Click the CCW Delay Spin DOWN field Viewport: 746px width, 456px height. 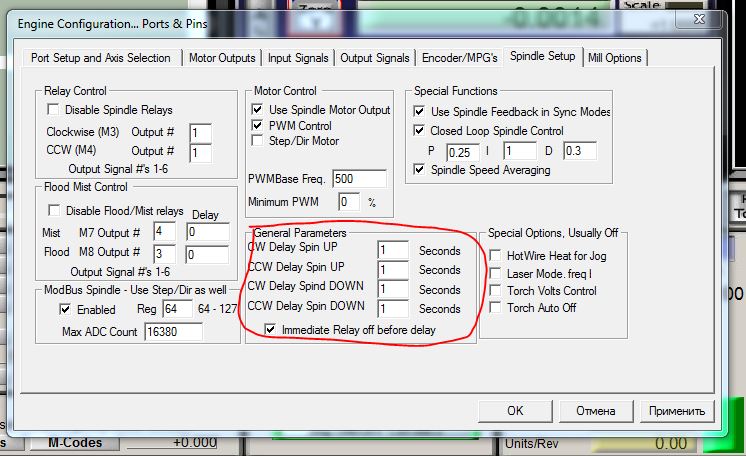coord(393,309)
